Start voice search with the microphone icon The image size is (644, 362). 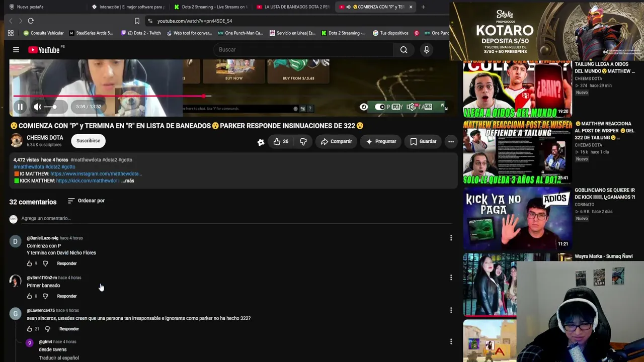tap(427, 50)
